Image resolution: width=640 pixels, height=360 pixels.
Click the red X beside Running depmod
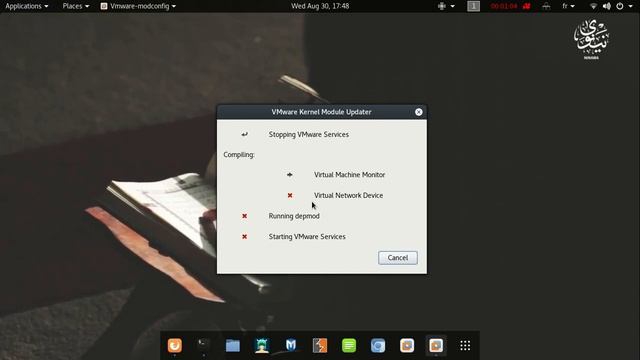[x=244, y=216]
